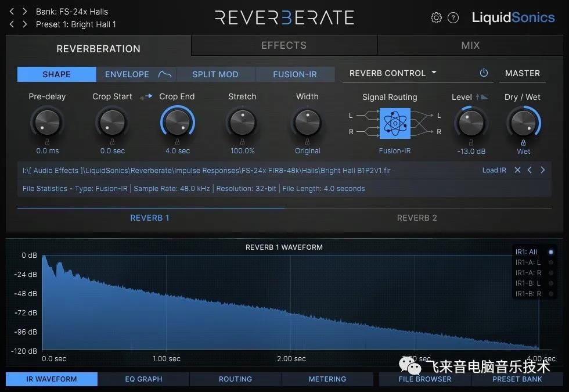Click the Stretch 100.0% value
The image size is (569, 392).
click(243, 150)
